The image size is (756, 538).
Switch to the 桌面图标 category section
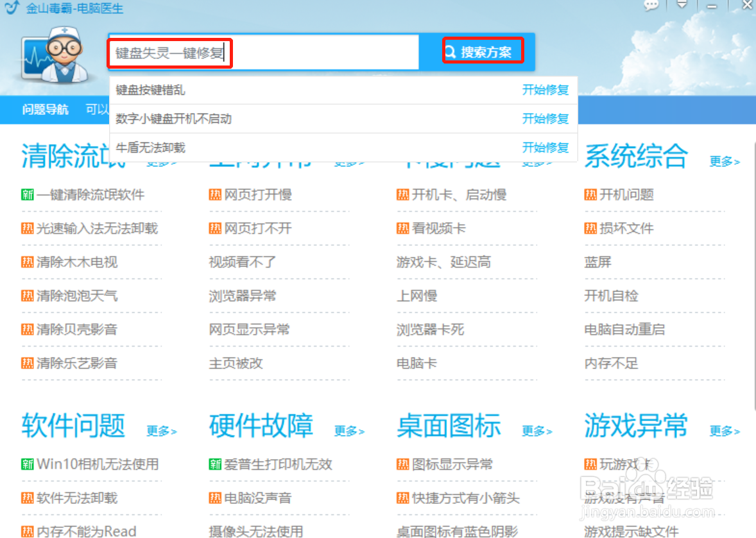point(449,425)
